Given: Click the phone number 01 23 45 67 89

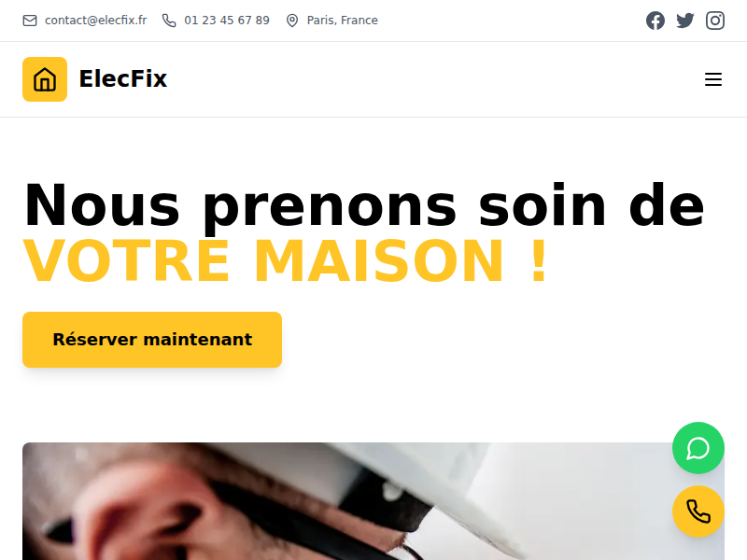Looking at the screenshot, I should tap(227, 21).
